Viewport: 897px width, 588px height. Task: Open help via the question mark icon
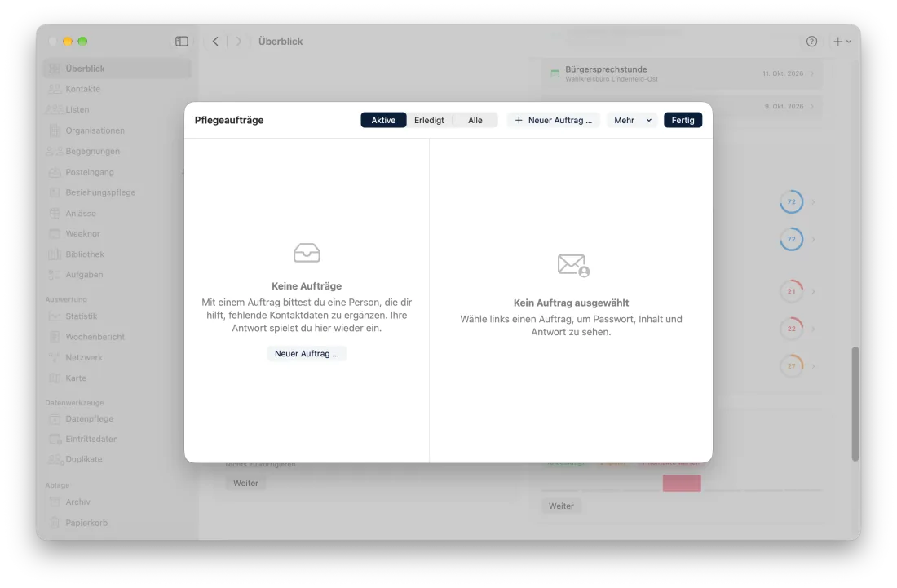coord(811,41)
